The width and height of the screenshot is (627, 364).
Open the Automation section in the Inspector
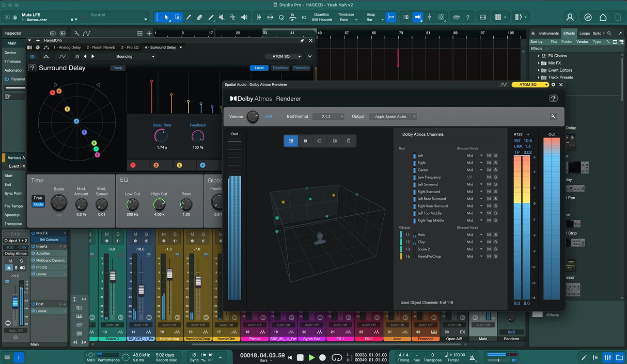[14, 70]
